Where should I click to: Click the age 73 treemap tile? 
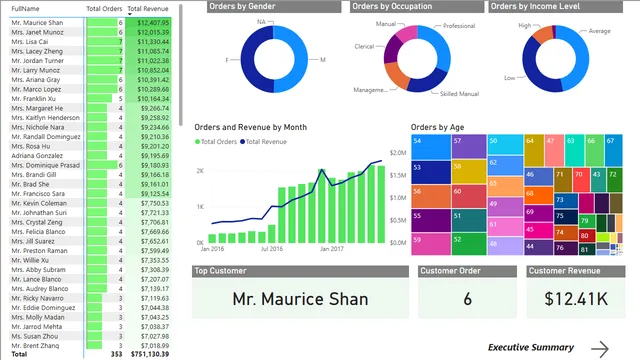tap(566, 200)
